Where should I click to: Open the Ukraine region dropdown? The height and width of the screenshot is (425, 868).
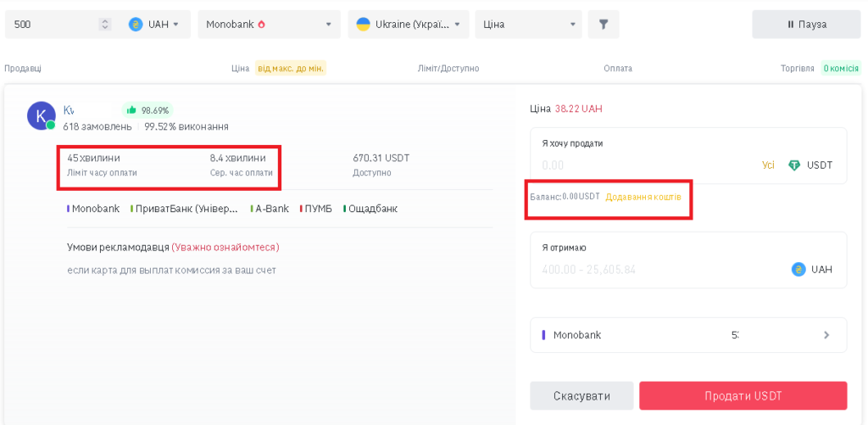coord(409,25)
